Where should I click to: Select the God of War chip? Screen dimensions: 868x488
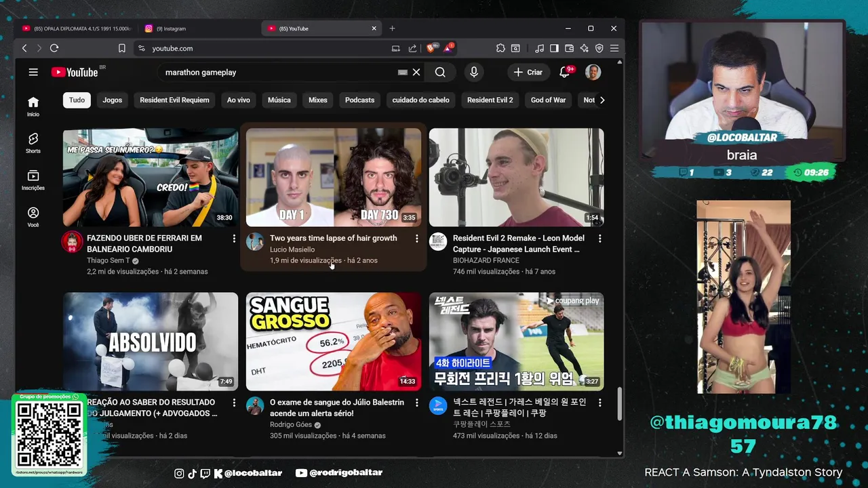(548, 100)
